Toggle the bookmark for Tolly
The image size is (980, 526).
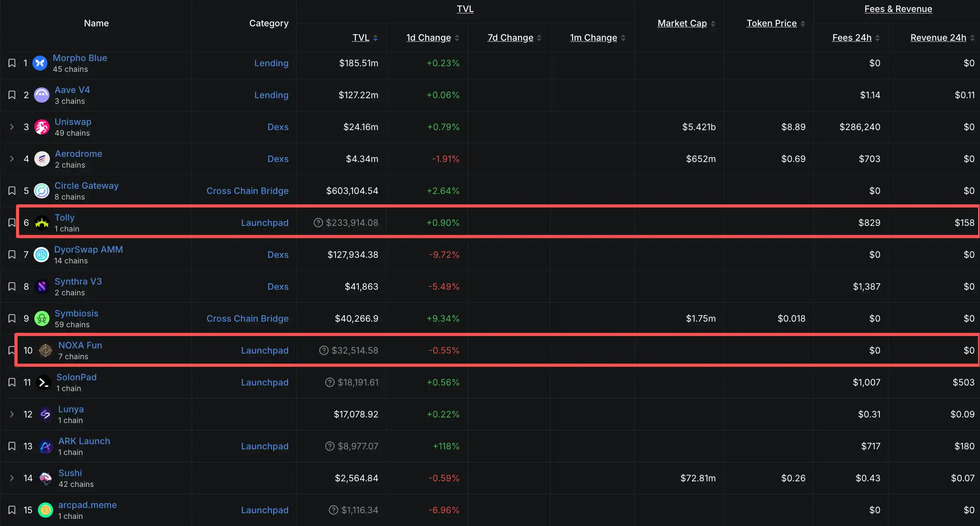point(12,223)
